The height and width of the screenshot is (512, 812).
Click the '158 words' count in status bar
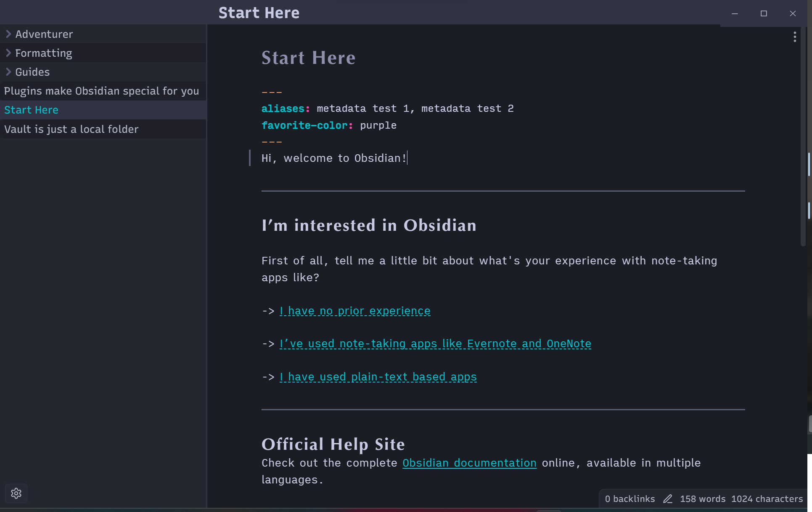pyautogui.click(x=702, y=499)
